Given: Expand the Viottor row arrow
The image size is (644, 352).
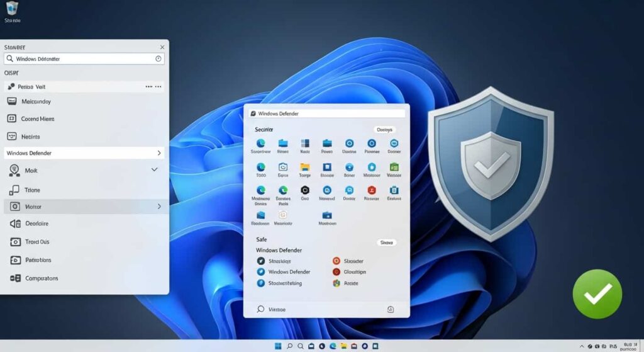Looking at the screenshot, I should point(159,207).
